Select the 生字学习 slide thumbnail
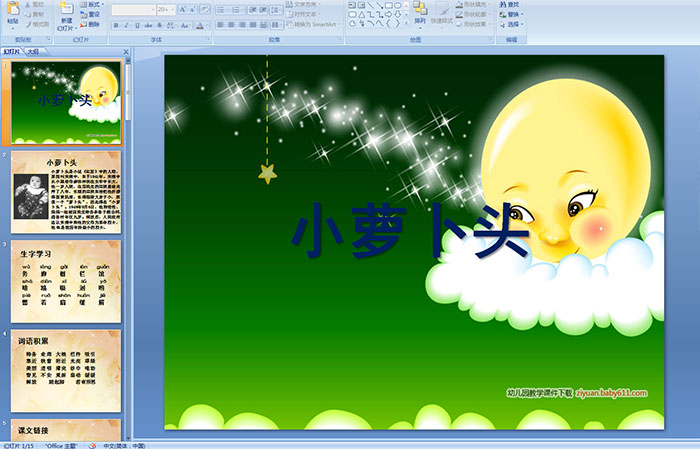The height and width of the screenshot is (449, 700). (x=66, y=281)
